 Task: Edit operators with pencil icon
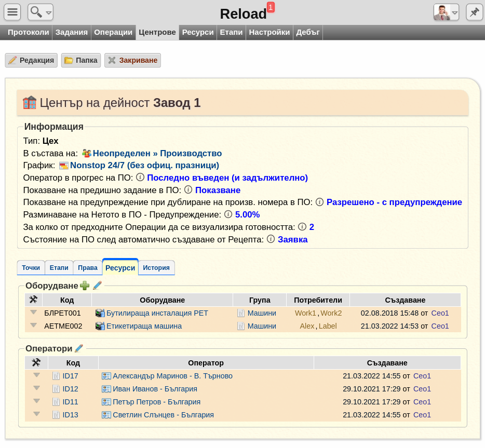(x=79, y=348)
